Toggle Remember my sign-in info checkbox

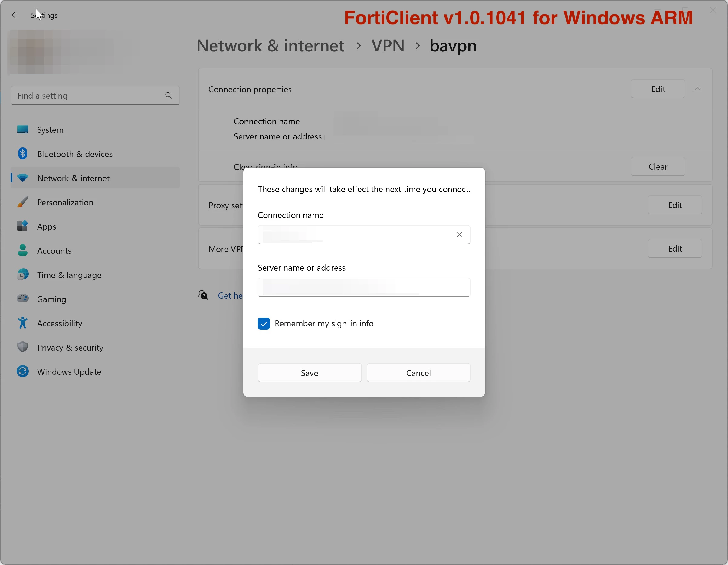point(264,323)
